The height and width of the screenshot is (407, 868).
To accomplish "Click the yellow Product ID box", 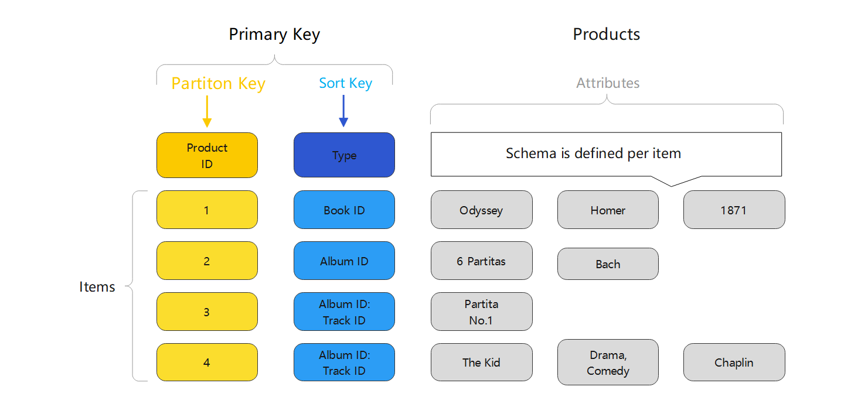I will point(207,155).
